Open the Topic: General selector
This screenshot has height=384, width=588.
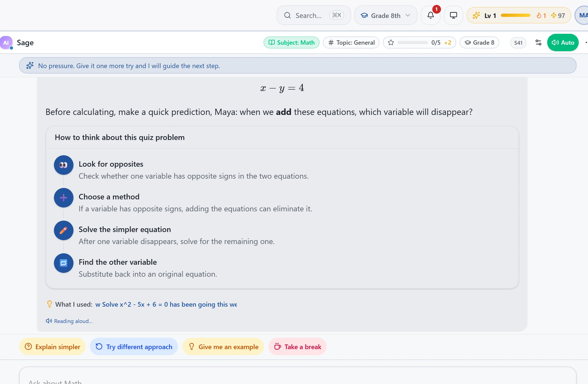pyautogui.click(x=351, y=42)
